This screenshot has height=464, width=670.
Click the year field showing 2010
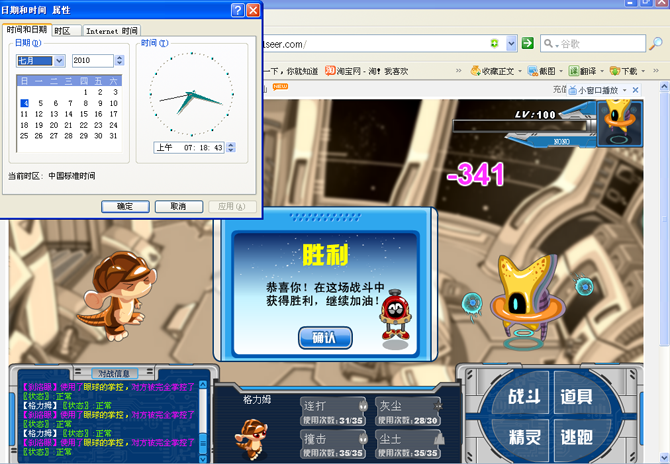pyautogui.click(x=93, y=61)
